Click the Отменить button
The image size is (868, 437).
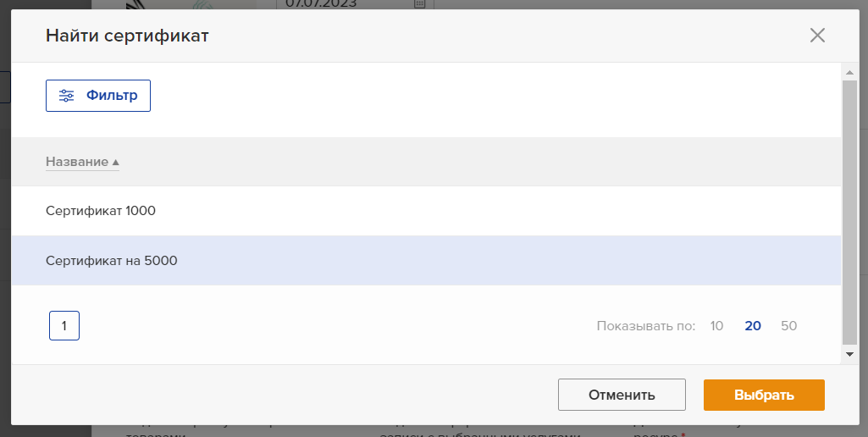[x=622, y=395]
